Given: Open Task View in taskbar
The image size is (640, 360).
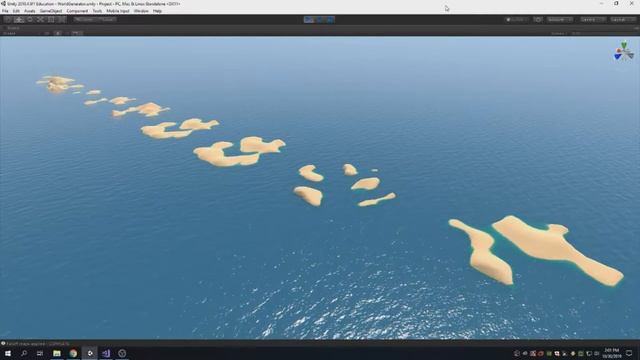Looking at the screenshot, I should pos(40,353).
